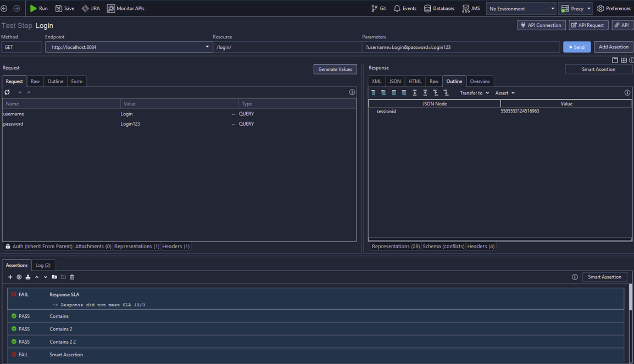Click the Send button

pyautogui.click(x=576, y=47)
